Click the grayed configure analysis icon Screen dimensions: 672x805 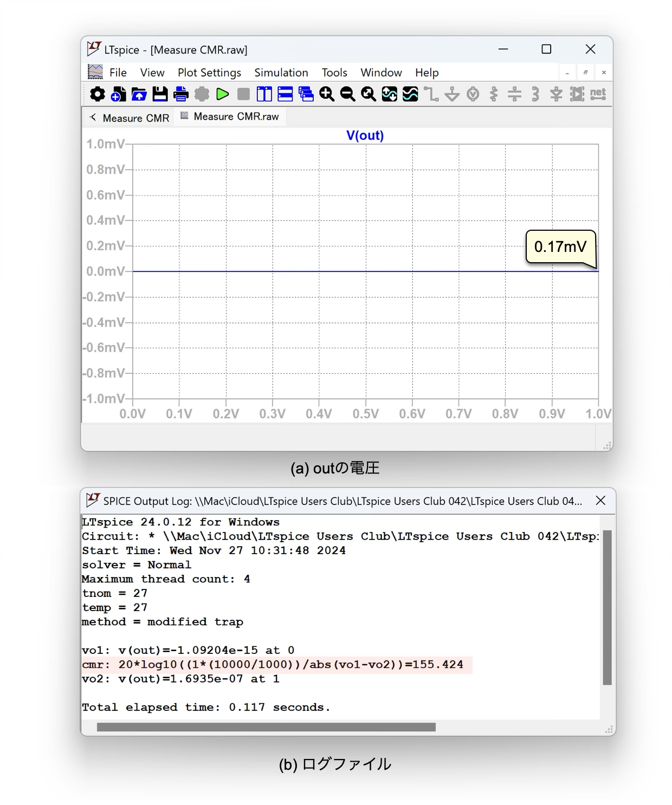click(x=202, y=94)
